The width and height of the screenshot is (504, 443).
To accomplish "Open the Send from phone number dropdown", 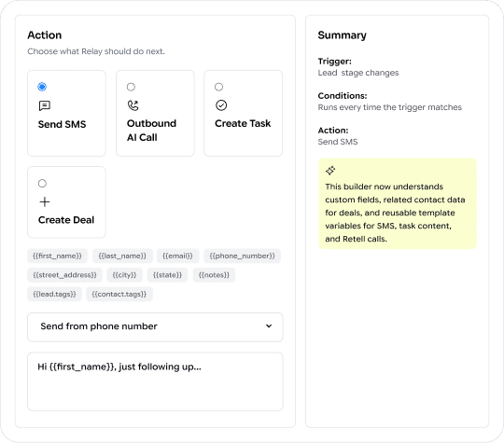I will coord(155,327).
